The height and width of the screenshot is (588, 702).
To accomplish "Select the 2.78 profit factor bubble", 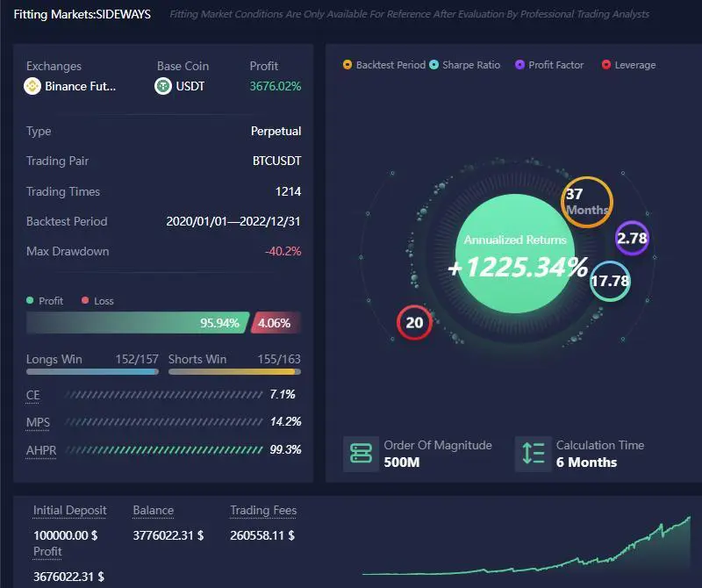I will [632, 238].
